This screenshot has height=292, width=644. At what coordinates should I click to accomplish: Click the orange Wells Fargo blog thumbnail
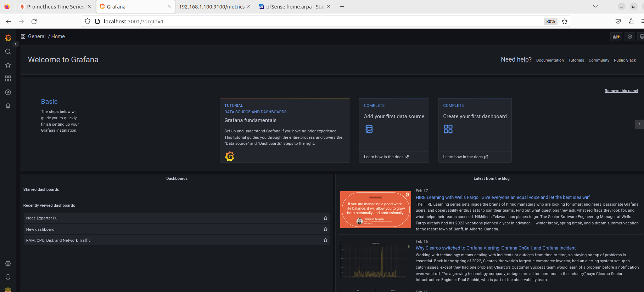coord(375,210)
